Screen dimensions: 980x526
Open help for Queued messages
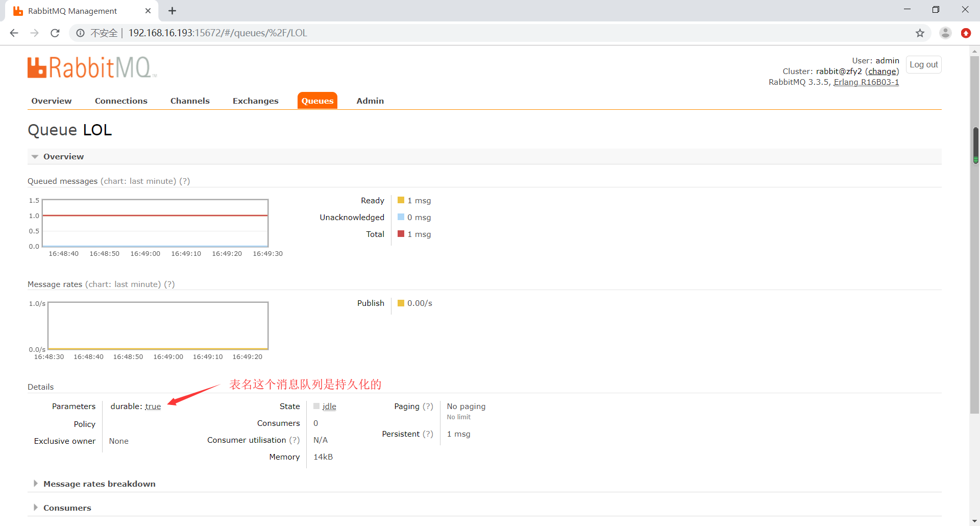click(184, 181)
